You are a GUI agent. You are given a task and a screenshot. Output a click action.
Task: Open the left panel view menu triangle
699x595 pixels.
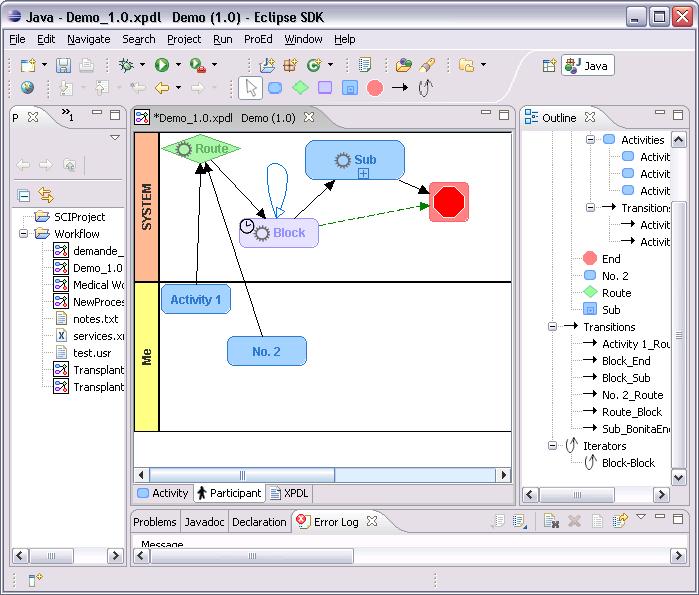115,137
